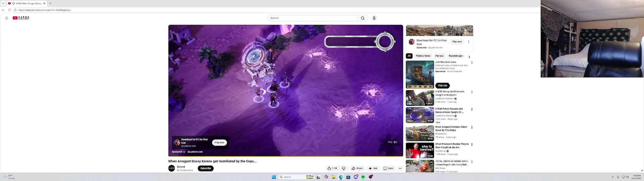Viewport: 644px width, 181px height.
Task: Open the browser tab list dropdown arrow
Action: click(x=3, y=3)
